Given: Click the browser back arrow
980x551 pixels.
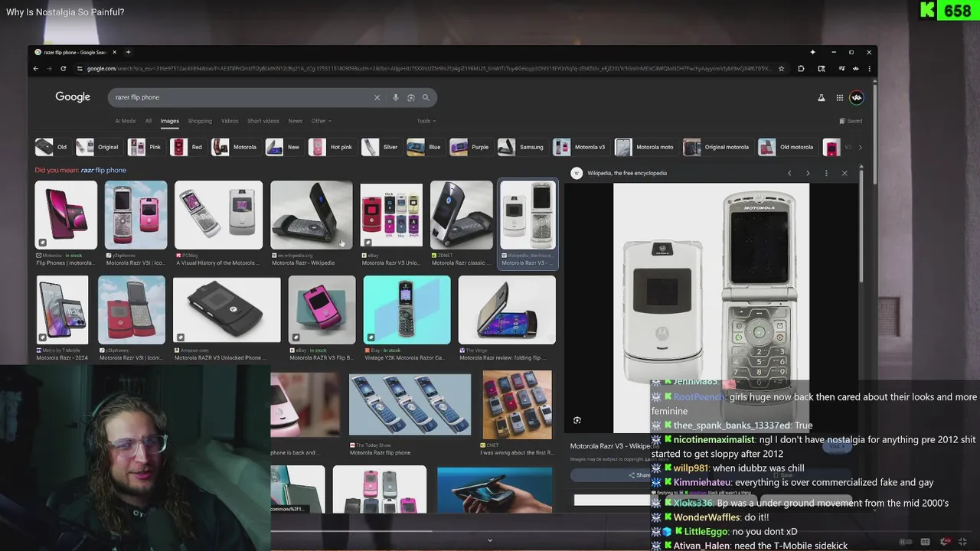Looking at the screenshot, I should [x=35, y=68].
